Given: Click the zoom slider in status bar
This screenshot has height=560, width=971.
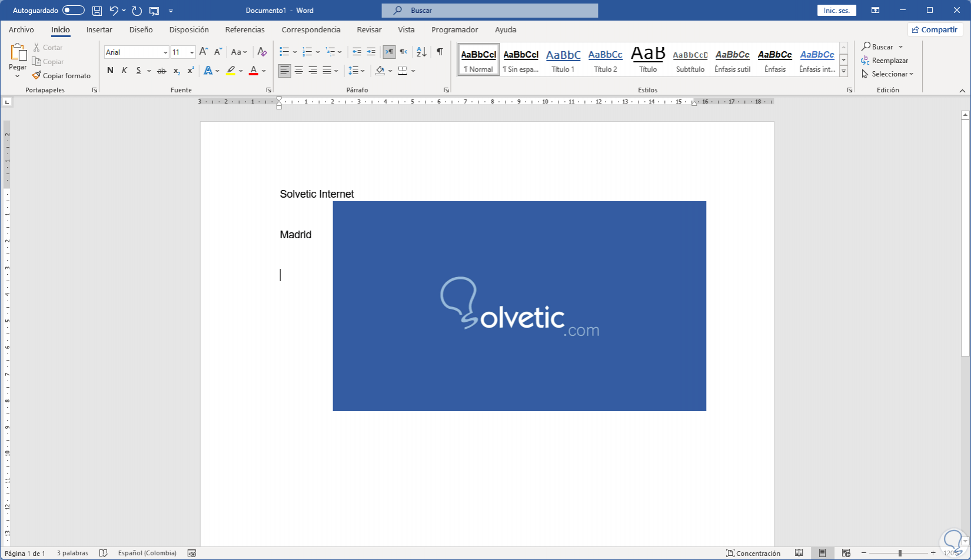Looking at the screenshot, I should (899, 553).
